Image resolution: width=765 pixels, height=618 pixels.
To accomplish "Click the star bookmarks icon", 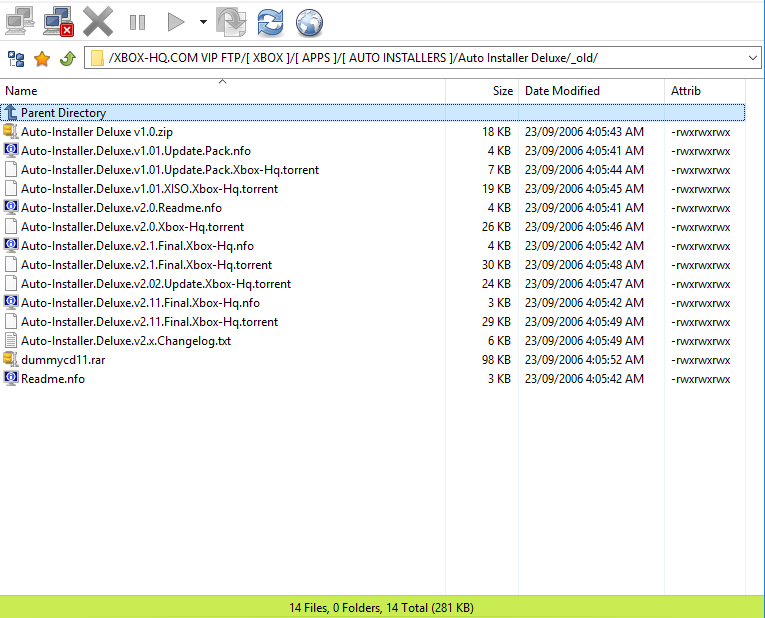I will coord(42,59).
